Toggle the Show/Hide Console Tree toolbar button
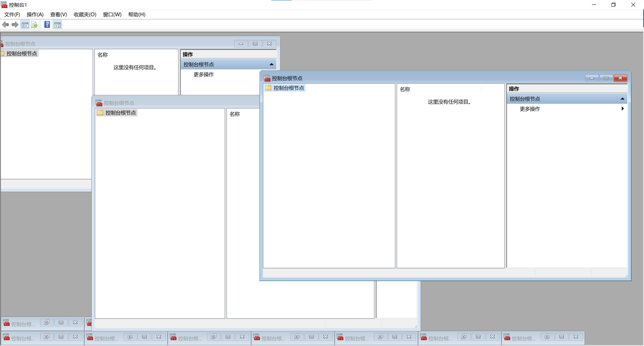644x346 pixels. 25,25
